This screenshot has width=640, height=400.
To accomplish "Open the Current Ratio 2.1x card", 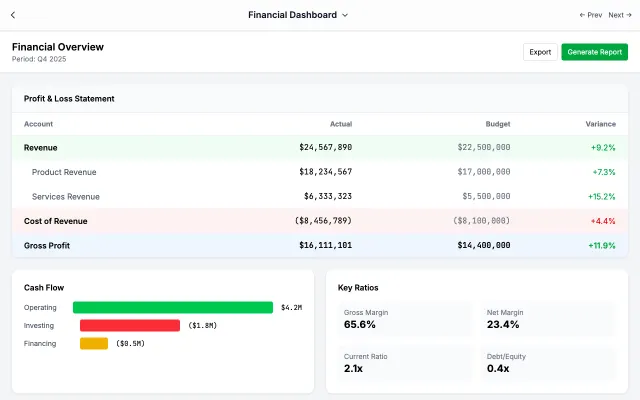I will pyautogui.click(x=405, y=363).
